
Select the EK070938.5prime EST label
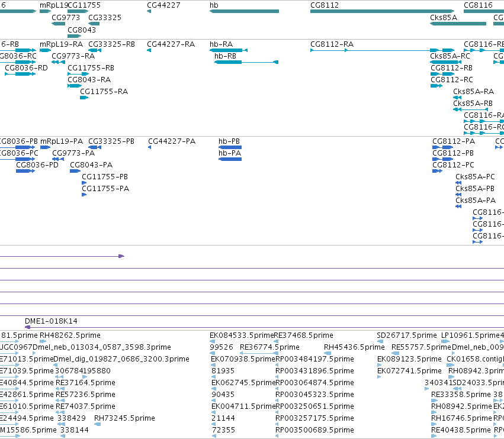point(243,359)
